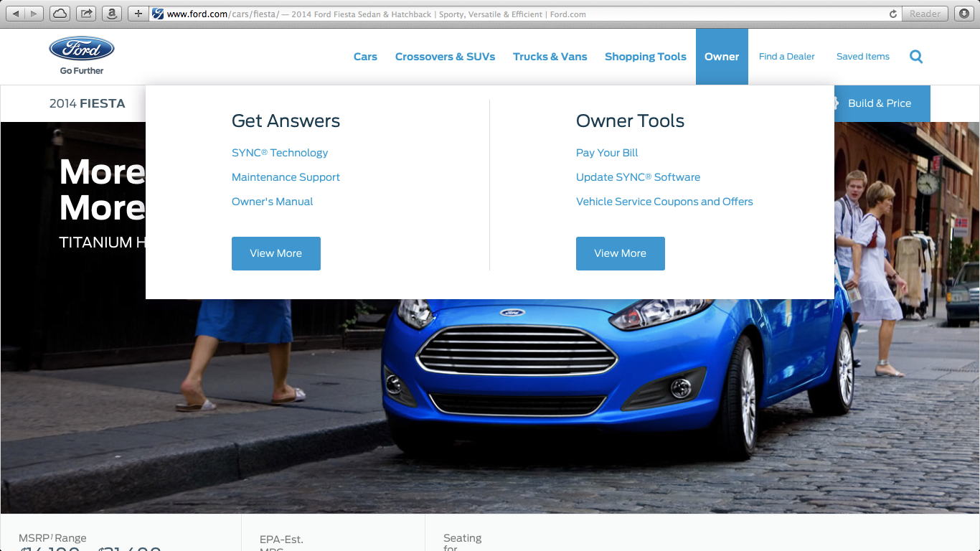Add bookmark with the plus icon
This screenshot has height=551, width=980.
tap(138, 14)
